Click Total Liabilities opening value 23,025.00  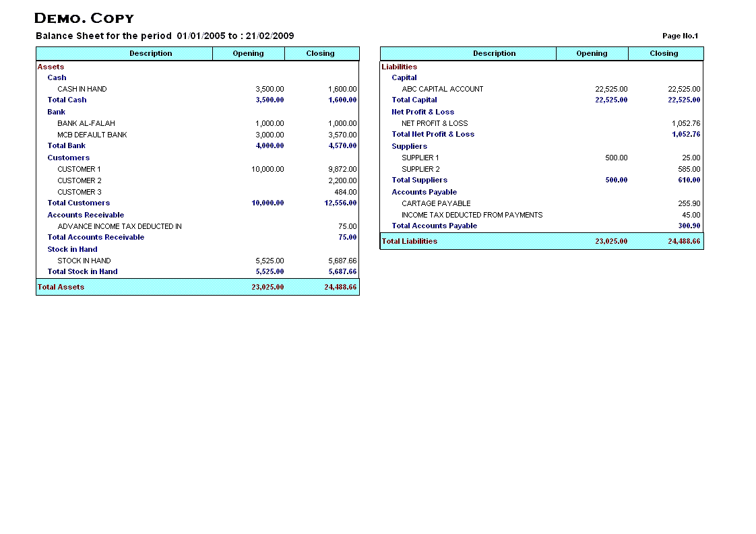pos(611,241)
